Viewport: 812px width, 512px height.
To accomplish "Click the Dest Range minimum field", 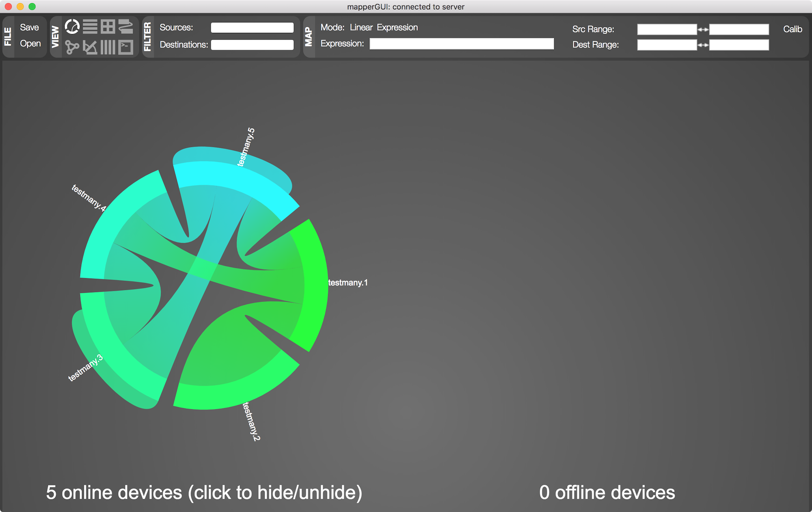I will tap(667, 45).
